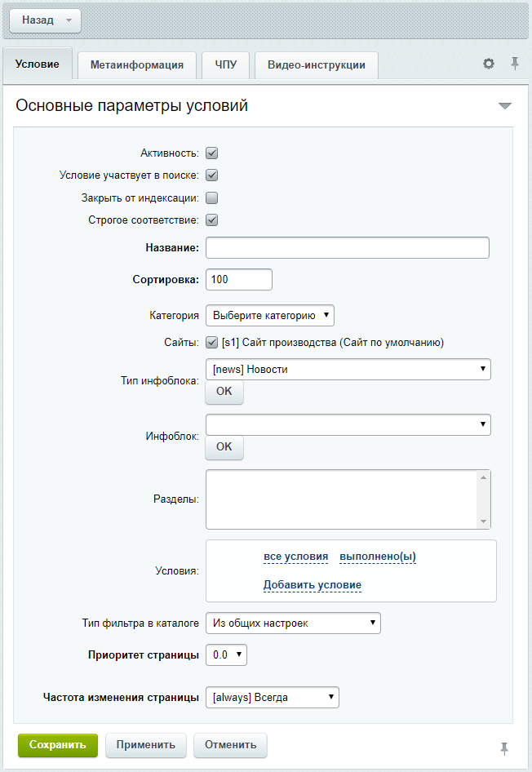Click the pin icon beside tabs
The height and width of the screenshot is (772, 532).
[x=515, y=64]
